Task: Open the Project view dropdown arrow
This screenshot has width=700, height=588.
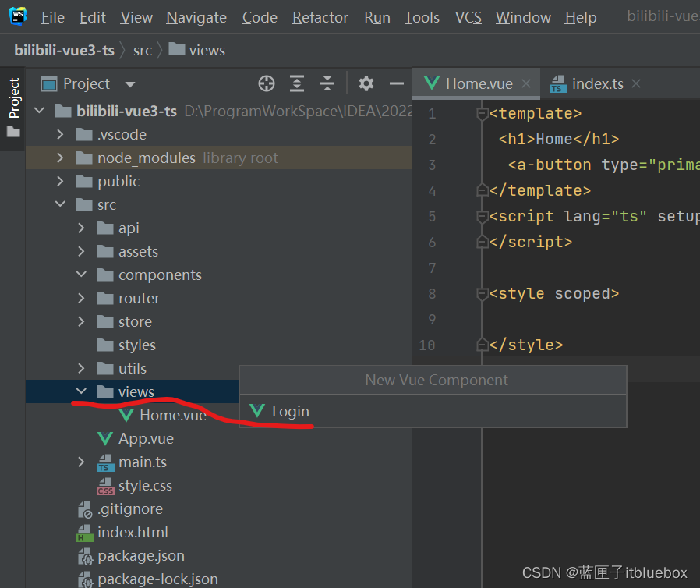Action: coord(130,84)
